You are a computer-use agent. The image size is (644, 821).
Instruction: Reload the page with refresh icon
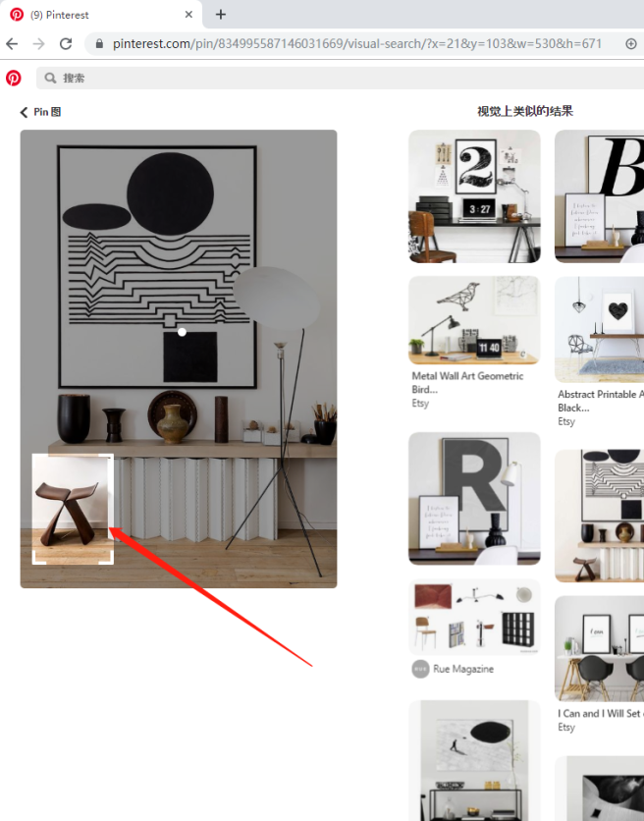coord(66,44)
